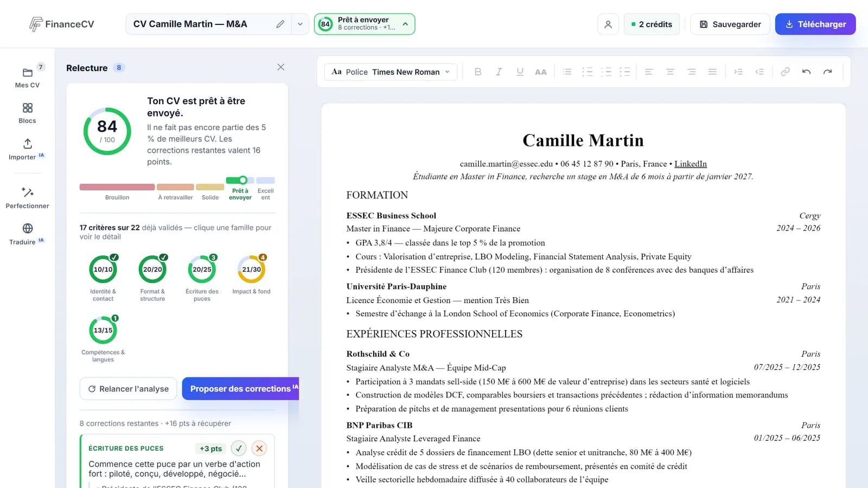
Task: Open the Blocs section
Action: tap(27, 113)
